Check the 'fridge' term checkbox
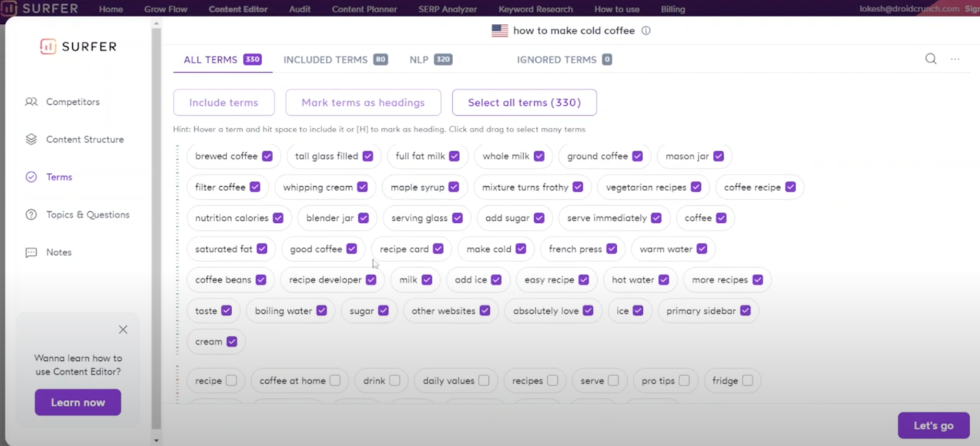This screenshot has height=446, width=980. coord(747,380)
